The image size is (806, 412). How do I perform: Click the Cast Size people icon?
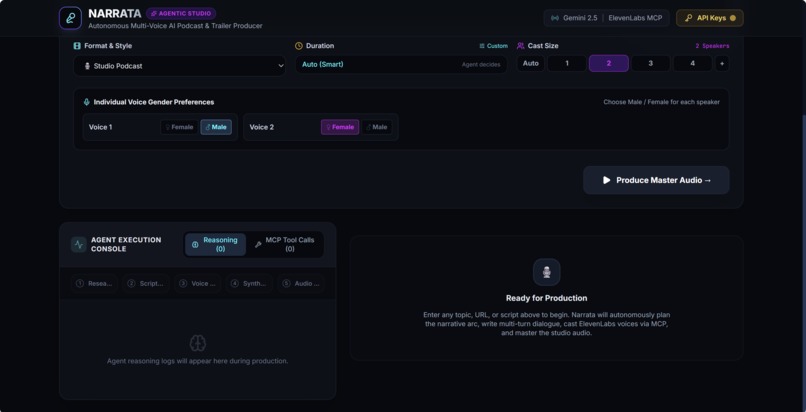[x=521, y=46]
